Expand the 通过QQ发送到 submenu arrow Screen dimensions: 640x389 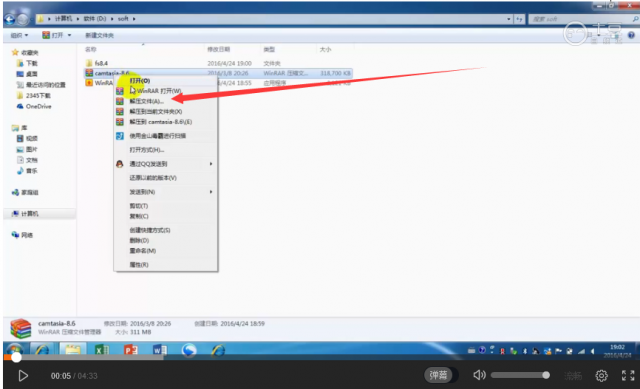pyautogui.click(x=211, y=164)
